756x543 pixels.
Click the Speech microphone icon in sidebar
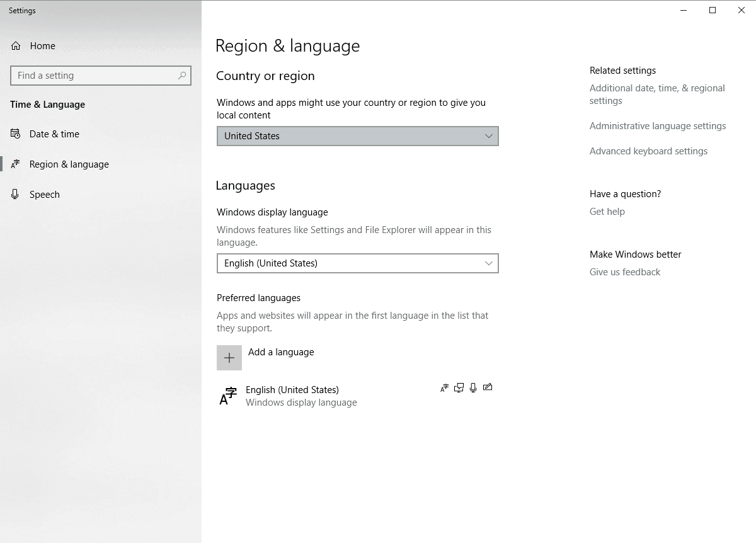pyautogui.click(x=16, y=195)
